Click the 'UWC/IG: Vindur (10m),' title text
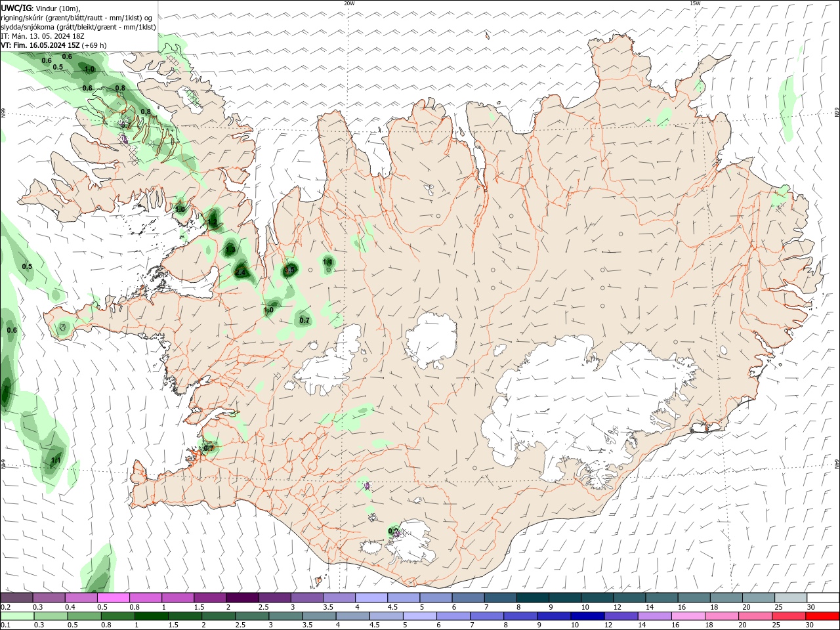Image resolution: width=840 pixels, height=630 pixels. coord(41,8)
